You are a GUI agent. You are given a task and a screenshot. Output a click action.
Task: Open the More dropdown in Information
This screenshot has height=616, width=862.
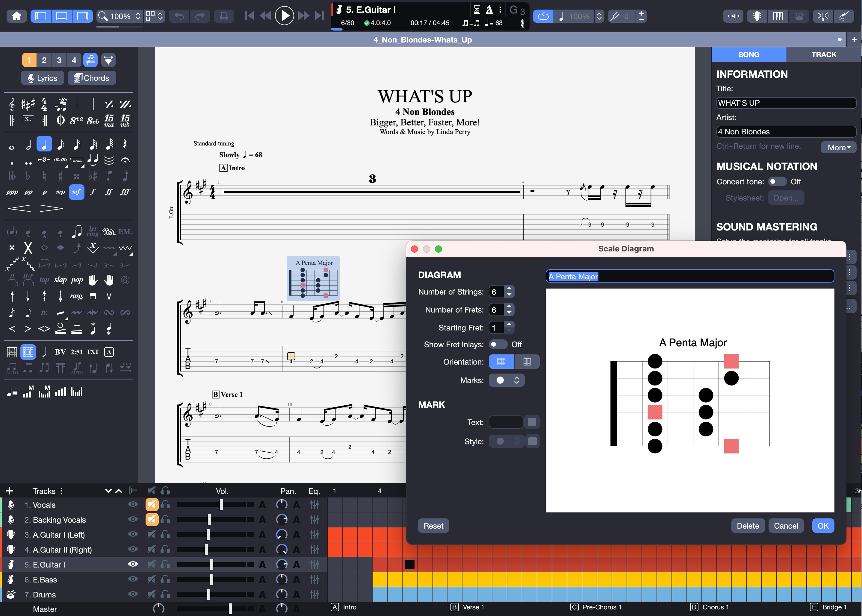click(838, 148)
